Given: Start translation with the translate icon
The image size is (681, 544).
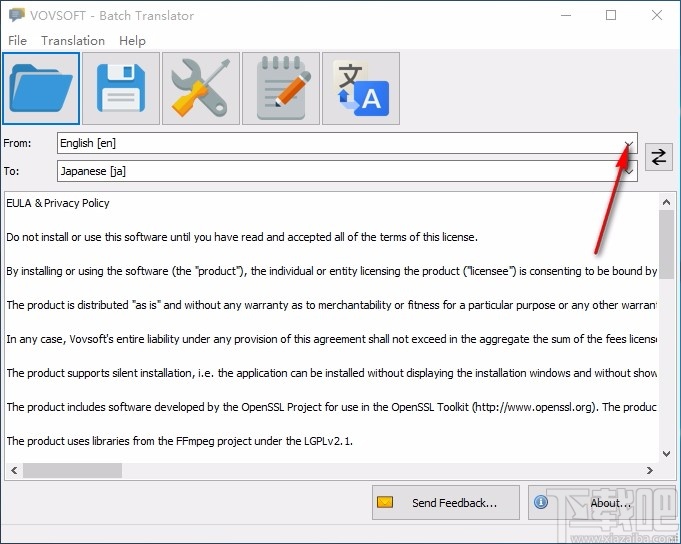Looking at the screenshot, I should pos(361,89).
